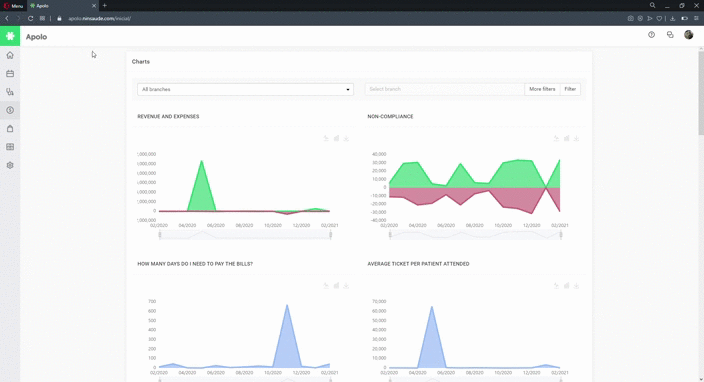Open the Opera Menu button
The height and width of the screenshot is (382, 704).
point(13,6)
